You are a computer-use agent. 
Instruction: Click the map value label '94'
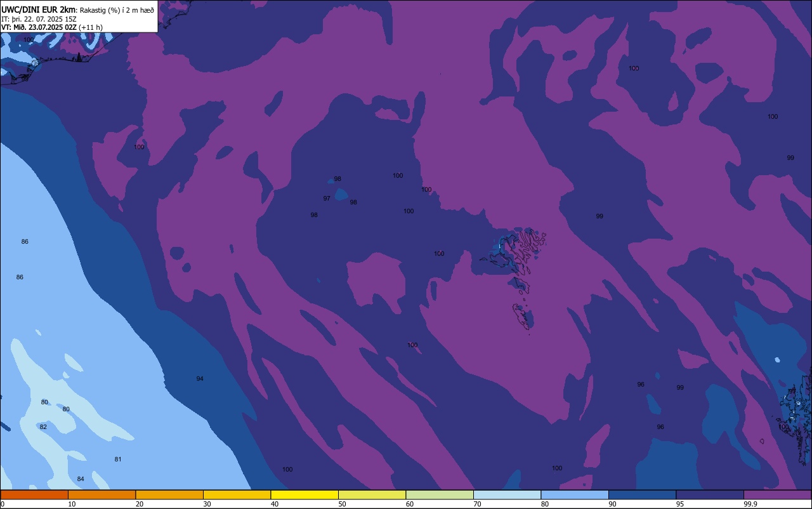pos(200,379)
